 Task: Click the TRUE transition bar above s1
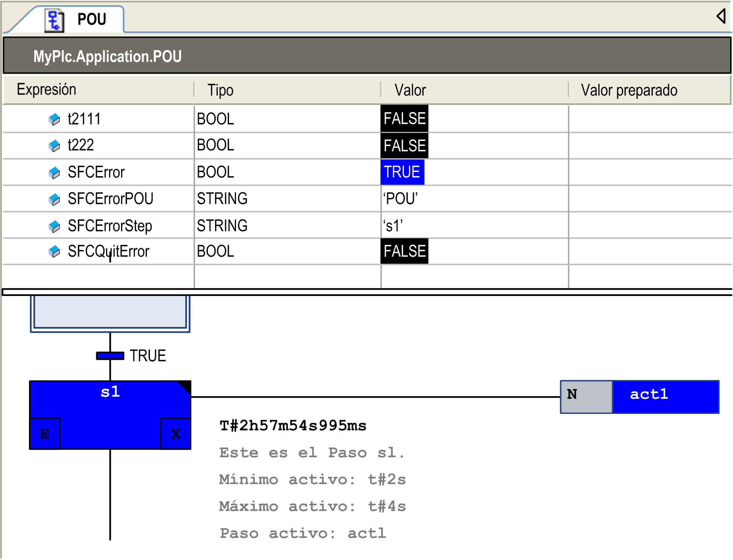(110, 355)
